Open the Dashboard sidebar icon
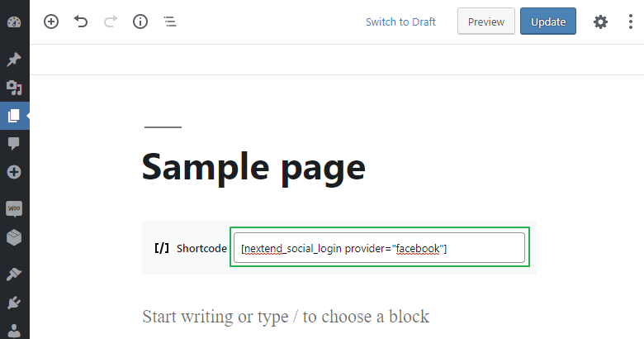This screenshot has width=644, height=339. (x=14, y=21)
